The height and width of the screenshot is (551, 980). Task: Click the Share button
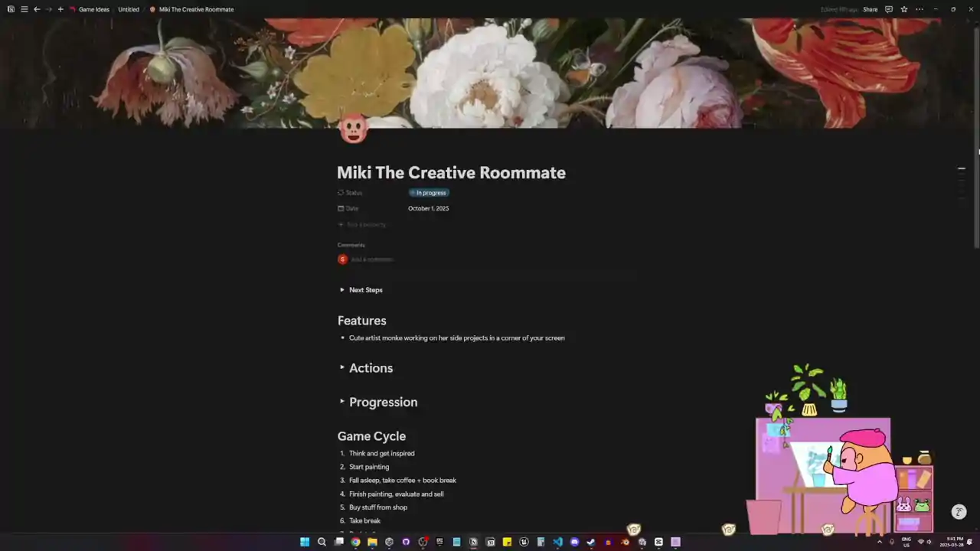click(x=870, y=9)
